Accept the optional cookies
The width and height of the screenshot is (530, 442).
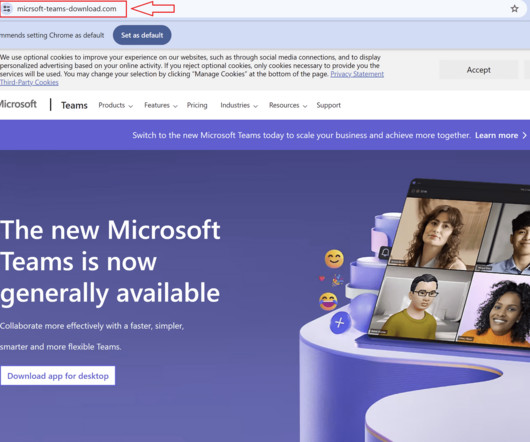click(x=478, y=70)
